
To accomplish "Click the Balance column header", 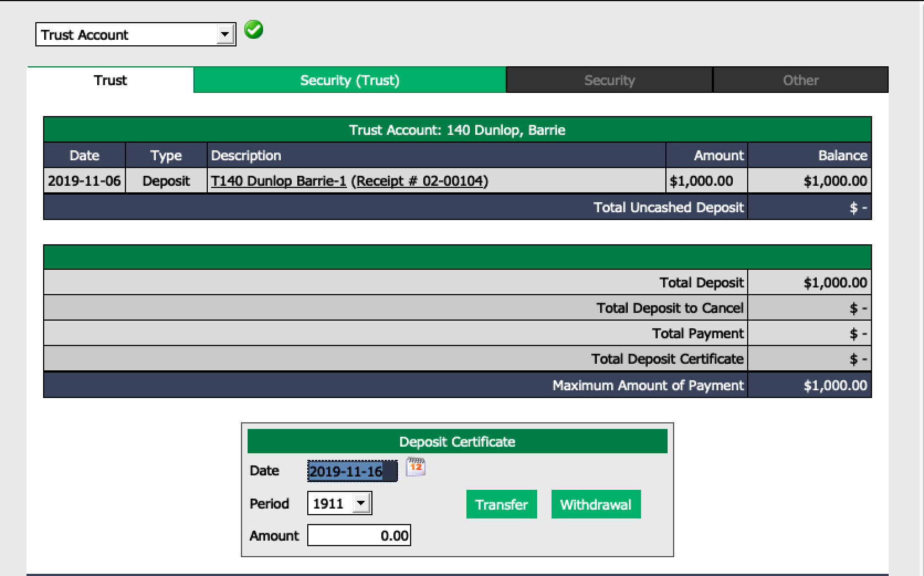I will tap(810, 155).
